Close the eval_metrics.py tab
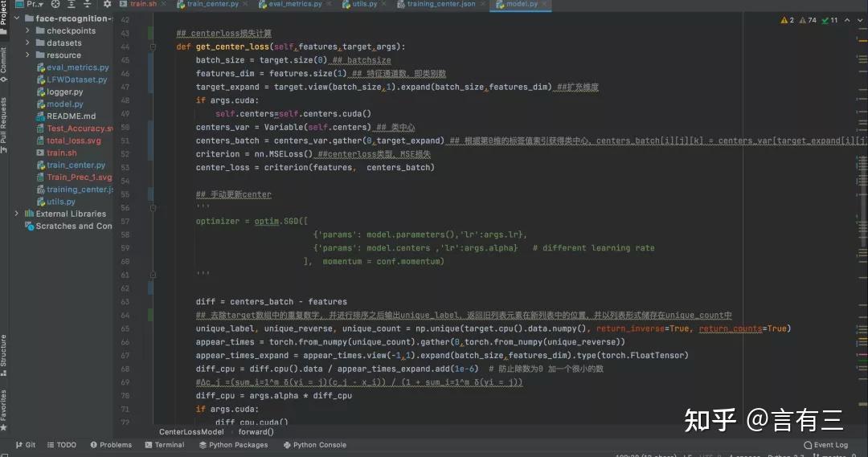This screenshot has height=457, width=868. [329, 4]
